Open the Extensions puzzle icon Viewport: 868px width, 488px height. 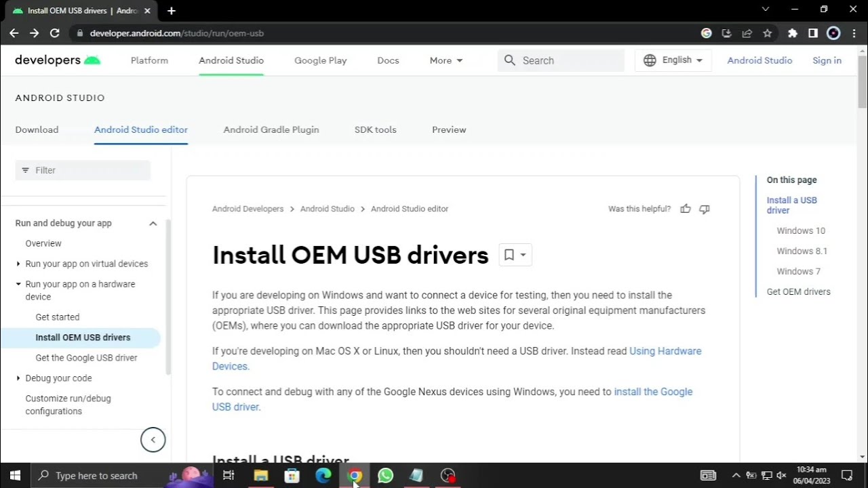(x=793, y=33)
